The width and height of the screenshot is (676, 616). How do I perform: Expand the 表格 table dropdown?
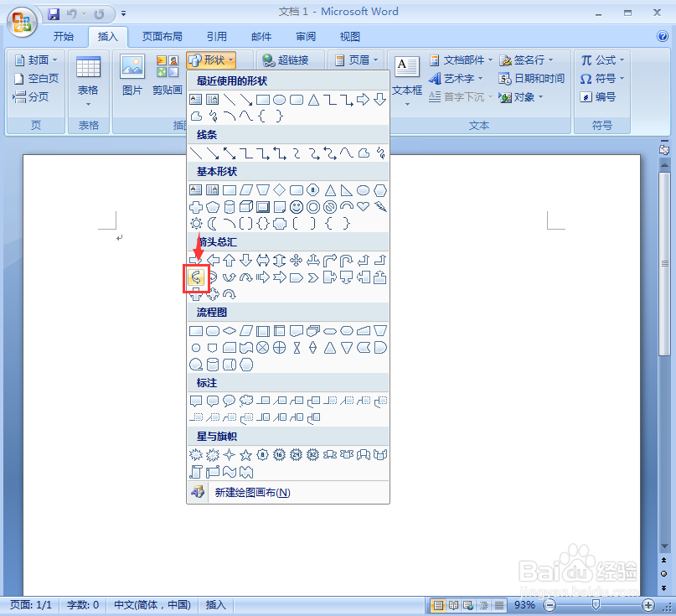pos(88,80)
